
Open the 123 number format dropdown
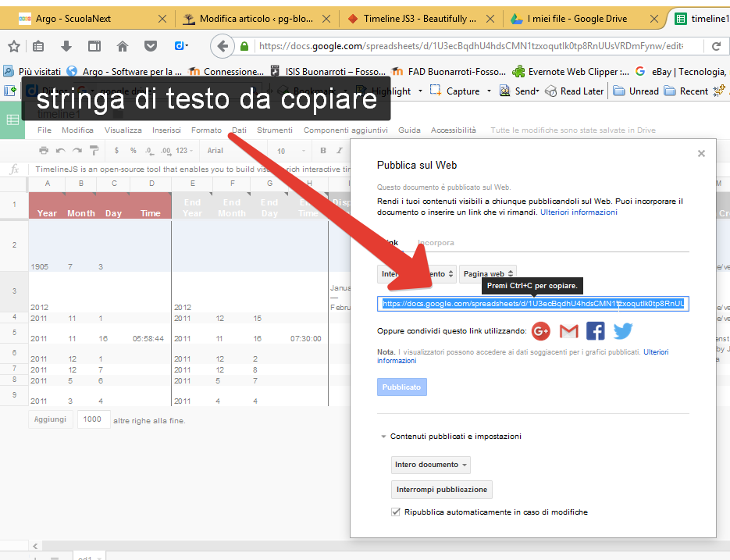[x=184, y=151]
